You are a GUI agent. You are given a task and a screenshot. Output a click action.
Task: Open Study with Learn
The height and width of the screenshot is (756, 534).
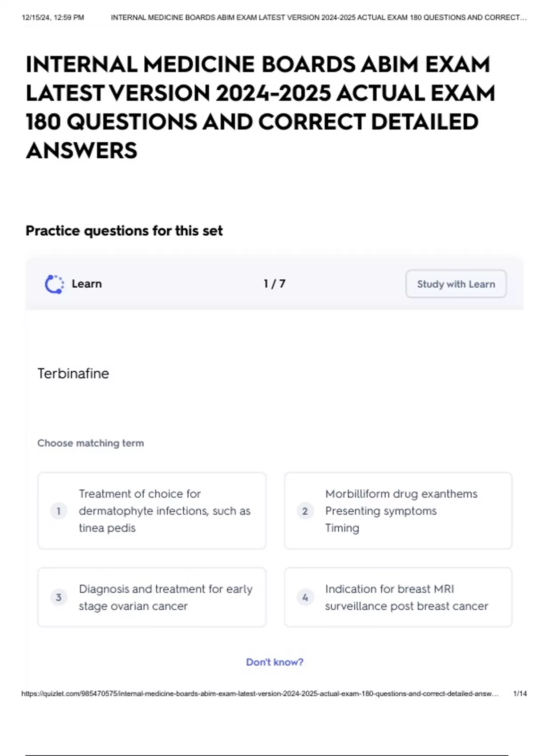(x=456, y=284)
